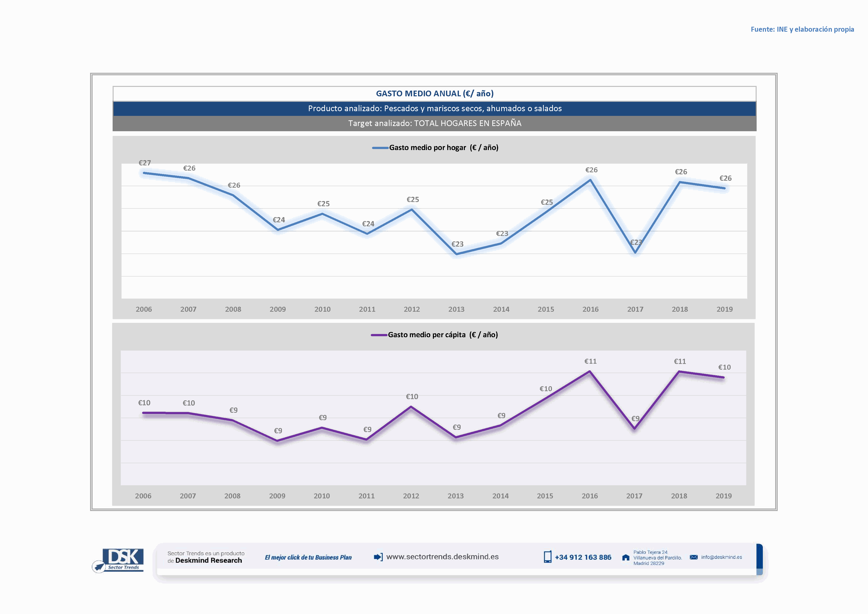The width and height of the screenshot is (868, 614).
Task: Click the 'El mejor click de tu Business Plan' slogan
Action: pos(308,557)
